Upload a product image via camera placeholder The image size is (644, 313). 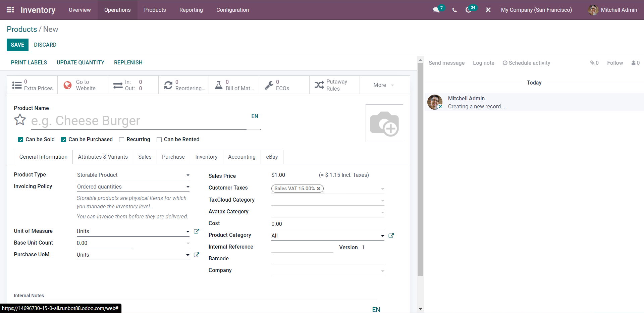click(384, 123)
